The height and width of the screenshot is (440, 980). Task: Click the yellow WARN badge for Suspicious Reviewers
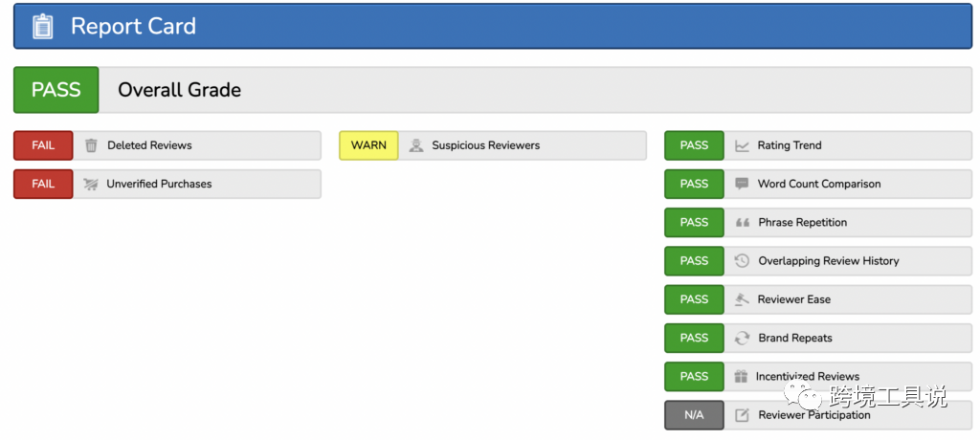click(x=368, y=145)
